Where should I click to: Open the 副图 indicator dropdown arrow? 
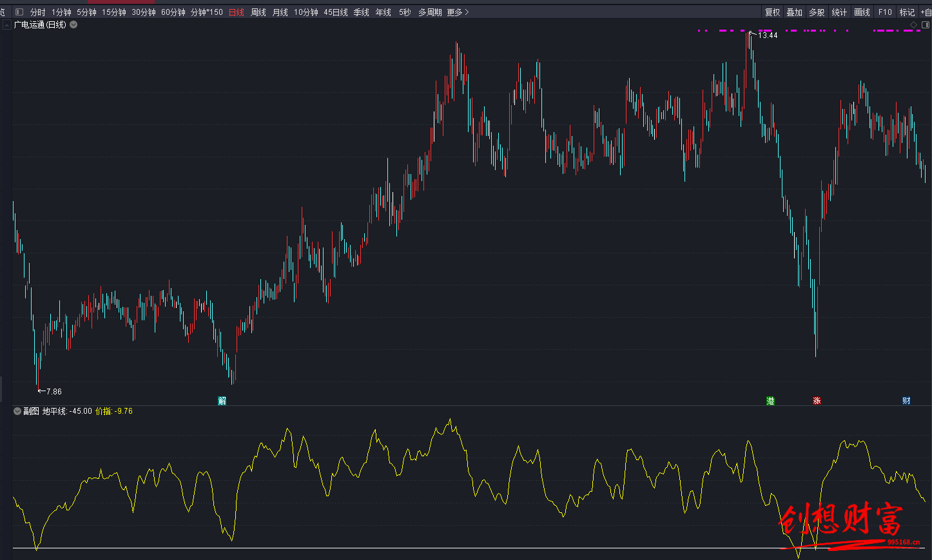pos(17,411)
